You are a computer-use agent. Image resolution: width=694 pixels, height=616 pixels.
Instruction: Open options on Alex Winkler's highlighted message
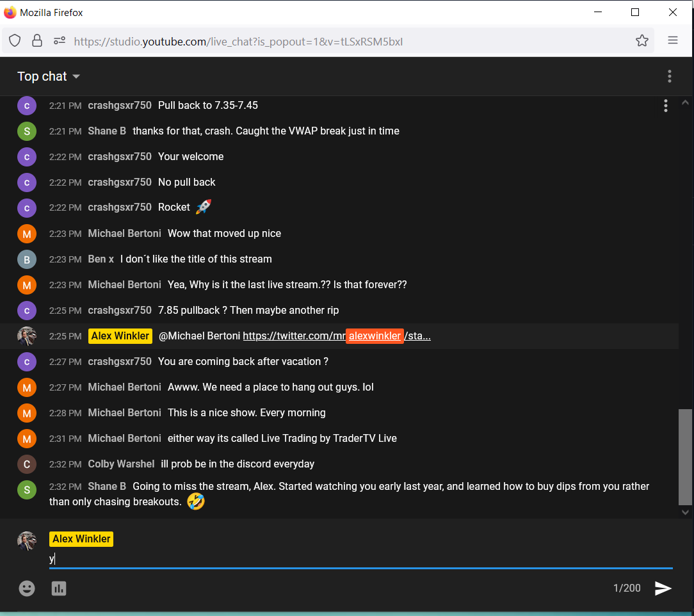[666, 336]
